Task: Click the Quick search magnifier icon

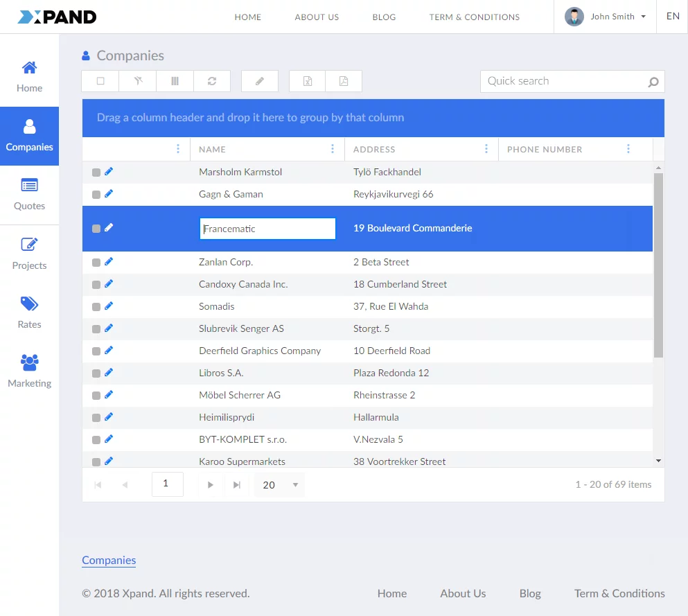Action: (653, 82)
